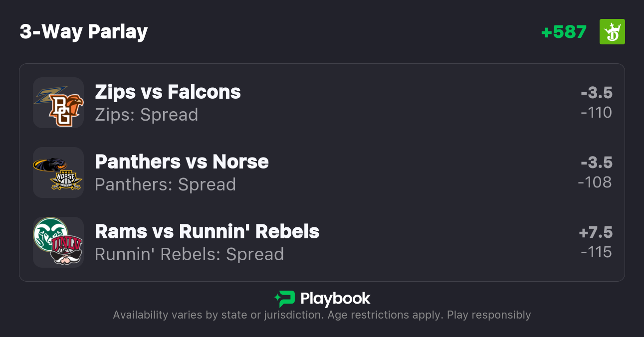This screenshot has height=337, width=644.
Task: Click the Panthers -3.5 spread value
Action: (x=596, y=163)
